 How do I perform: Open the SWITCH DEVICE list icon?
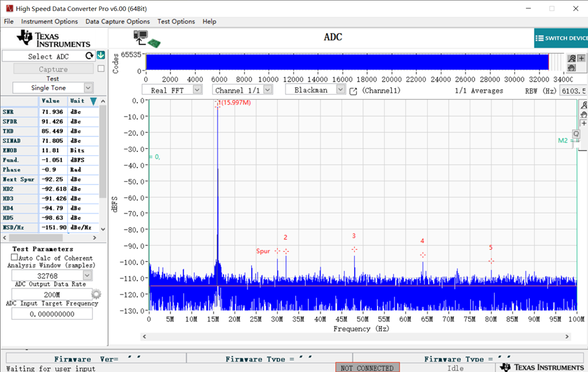point(539,38)
